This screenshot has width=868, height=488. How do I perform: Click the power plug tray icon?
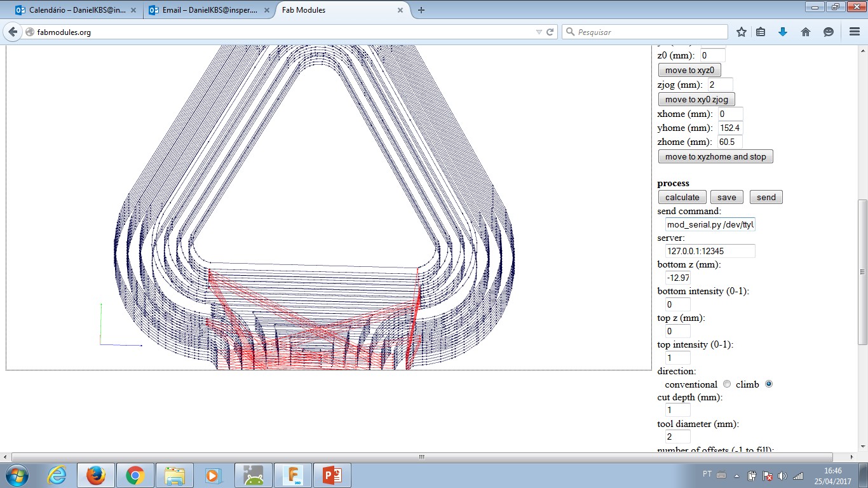[x=752, y=475]
